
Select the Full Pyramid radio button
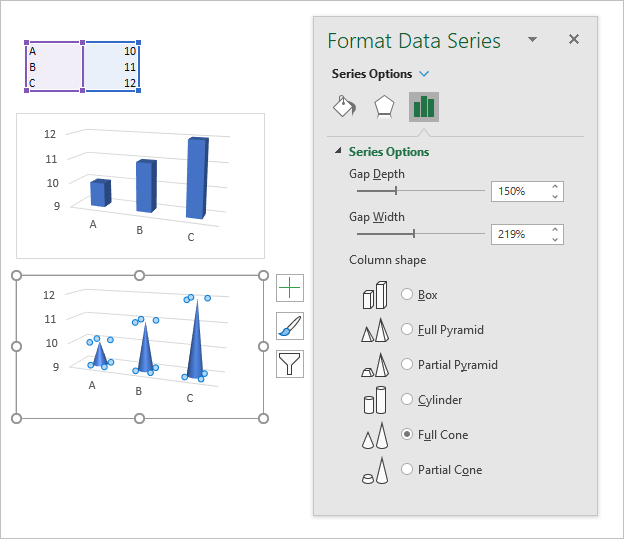[x=407, y=329]
